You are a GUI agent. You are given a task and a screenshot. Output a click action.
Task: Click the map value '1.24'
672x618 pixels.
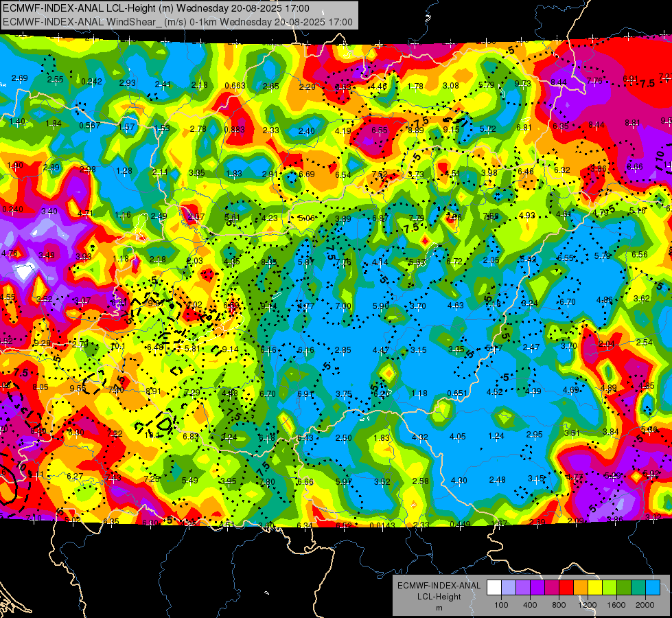click(x=496, y=436)
